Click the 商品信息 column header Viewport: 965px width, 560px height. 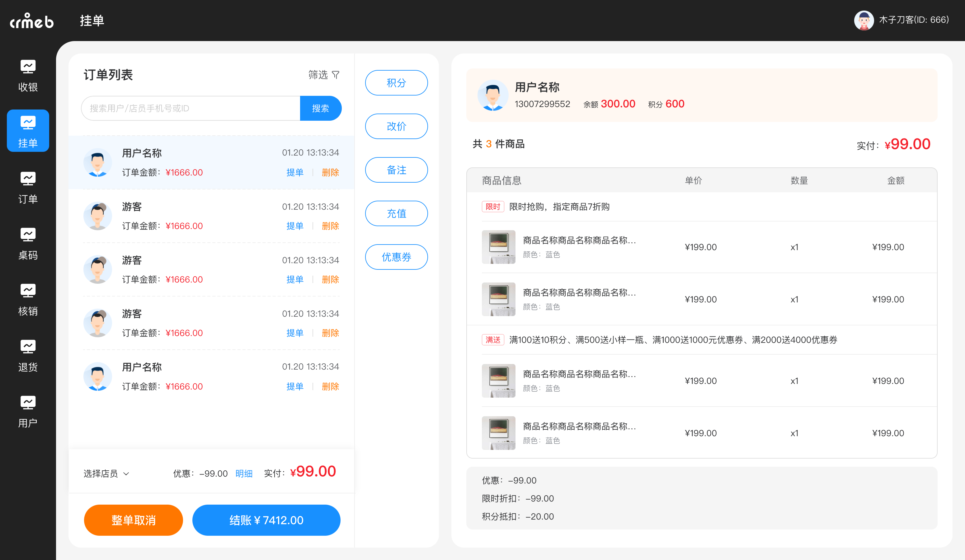[501, 180]
